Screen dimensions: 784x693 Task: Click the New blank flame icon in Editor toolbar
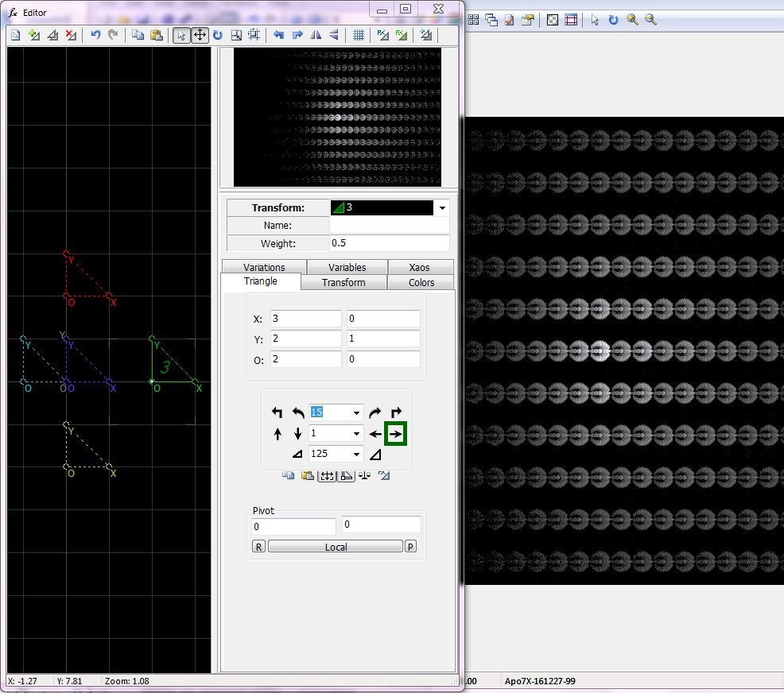pyautogui.click(x=15, y=35)
